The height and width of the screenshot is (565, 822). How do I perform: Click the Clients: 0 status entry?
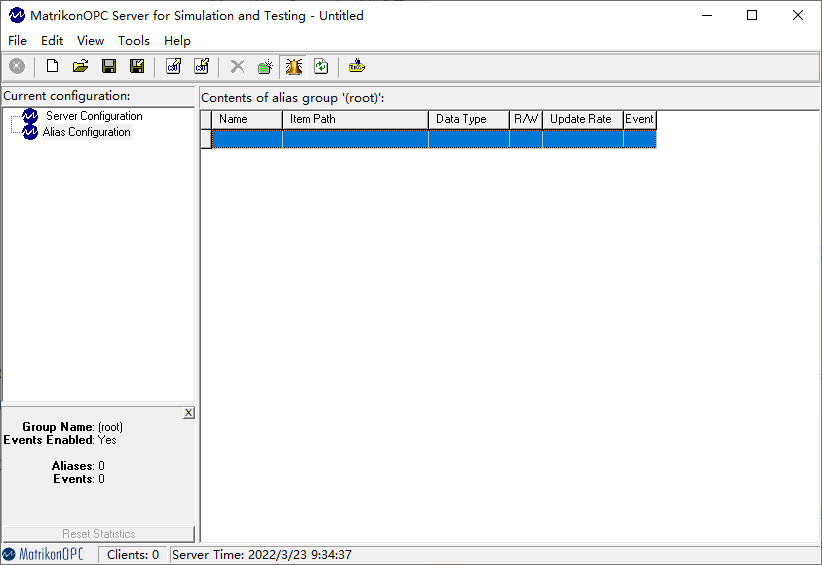(133, 555)
